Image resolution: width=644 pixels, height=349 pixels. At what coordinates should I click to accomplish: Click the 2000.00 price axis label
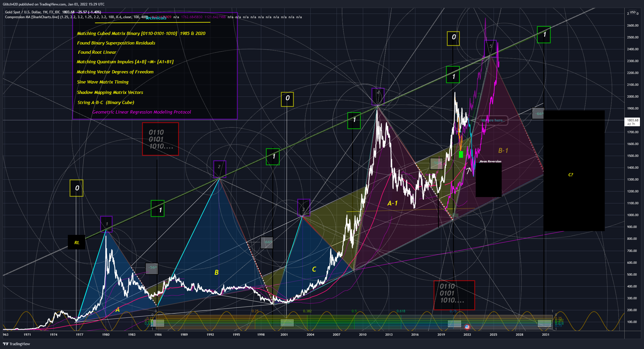(633, 96)
